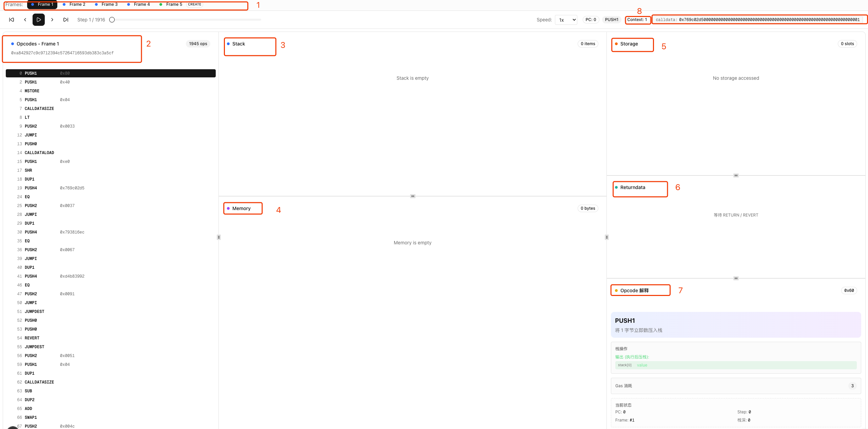Click the PUSH1 opcode badge in the toolbar
The width and height of the screenshot is (868, 429).
pos(612,19)
